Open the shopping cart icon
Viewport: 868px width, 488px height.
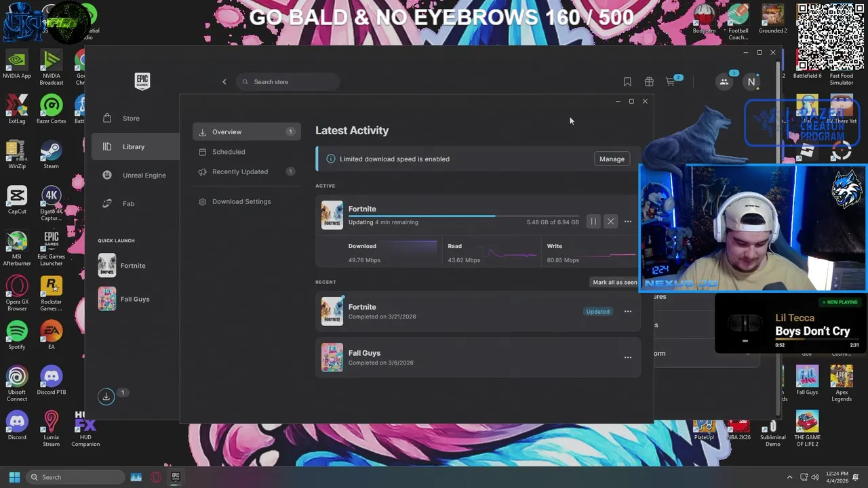tap(671, 82)
